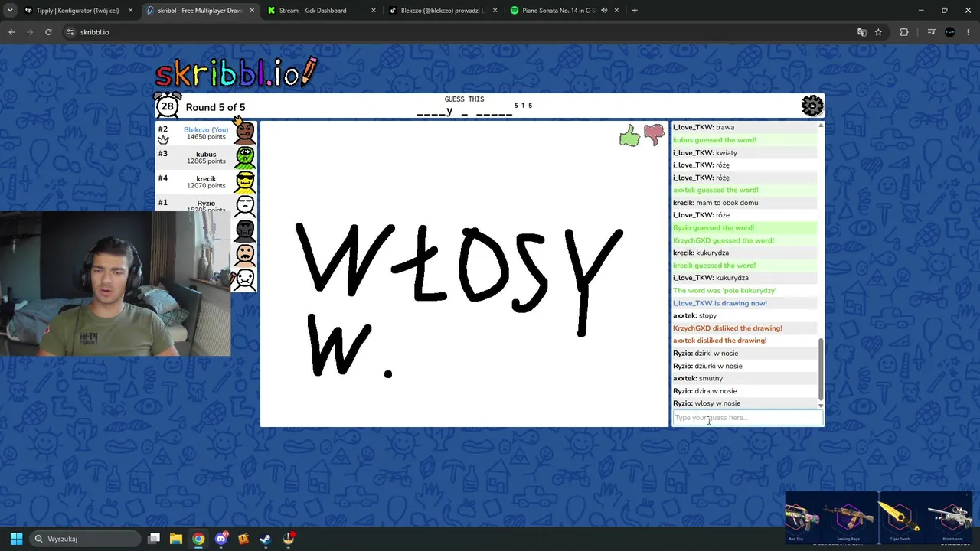
Task: Reload the skribbl.io page
Action: [x=48, y=32]
